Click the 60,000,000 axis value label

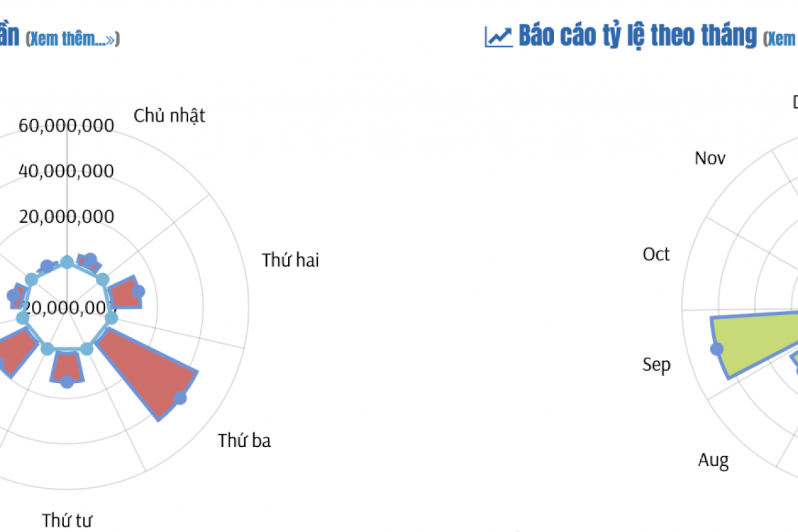(x=66, y=126)
